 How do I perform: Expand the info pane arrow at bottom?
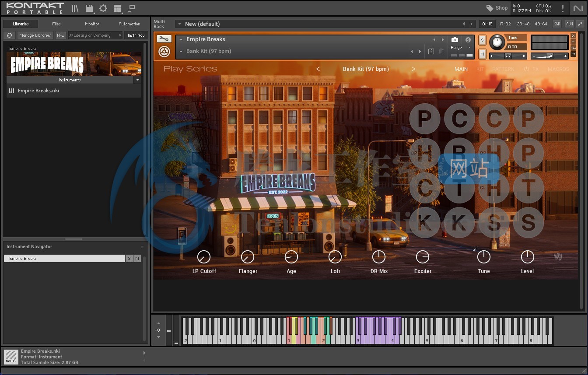(144, 353)
